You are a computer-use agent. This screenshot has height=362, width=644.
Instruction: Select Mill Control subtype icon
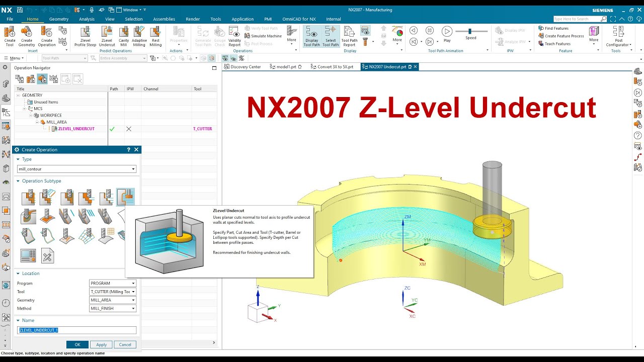(28, 255)
